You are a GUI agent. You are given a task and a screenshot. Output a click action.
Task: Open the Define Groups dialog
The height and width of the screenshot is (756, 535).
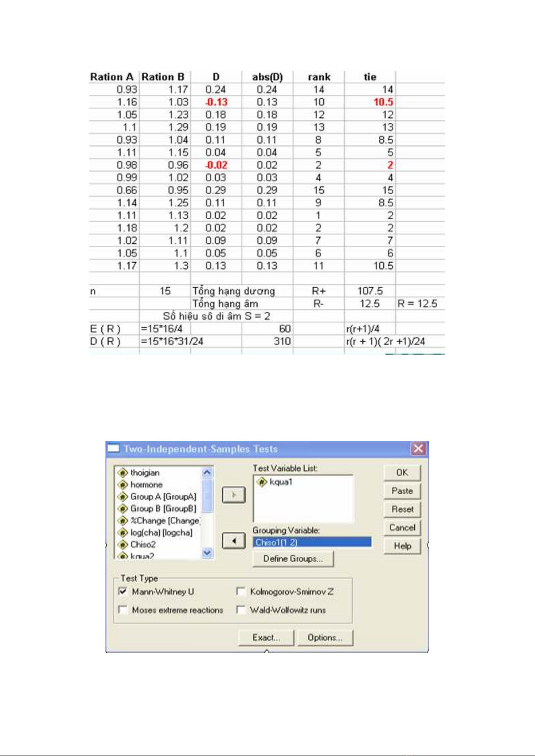point(293,559)
